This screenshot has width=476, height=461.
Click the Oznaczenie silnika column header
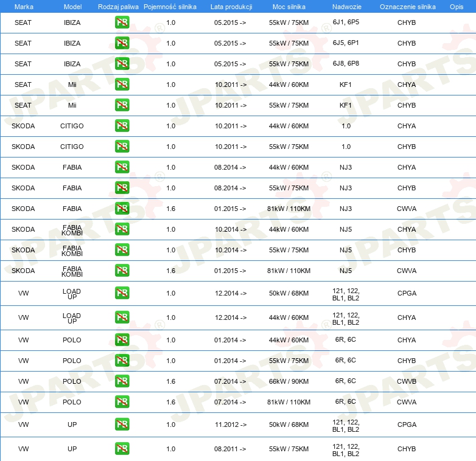pyautogui.click(x=407, y=7)
